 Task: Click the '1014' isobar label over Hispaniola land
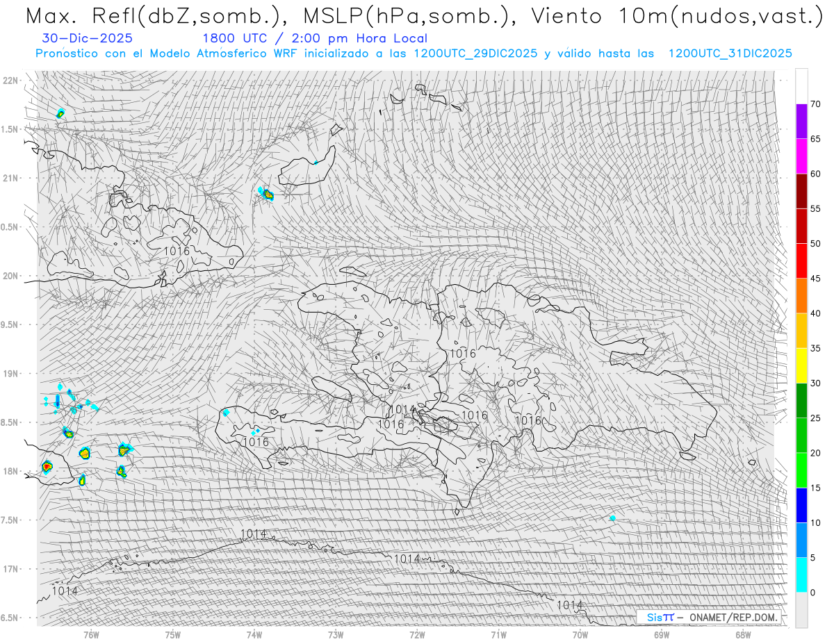402,409
